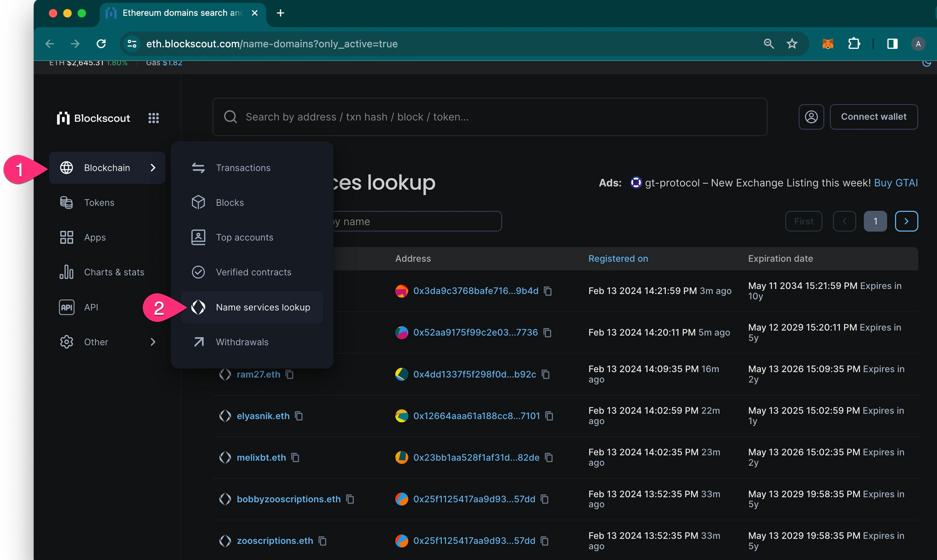Click the user profile icon button
Screen dimensions: 937x560
click(811, 117)
